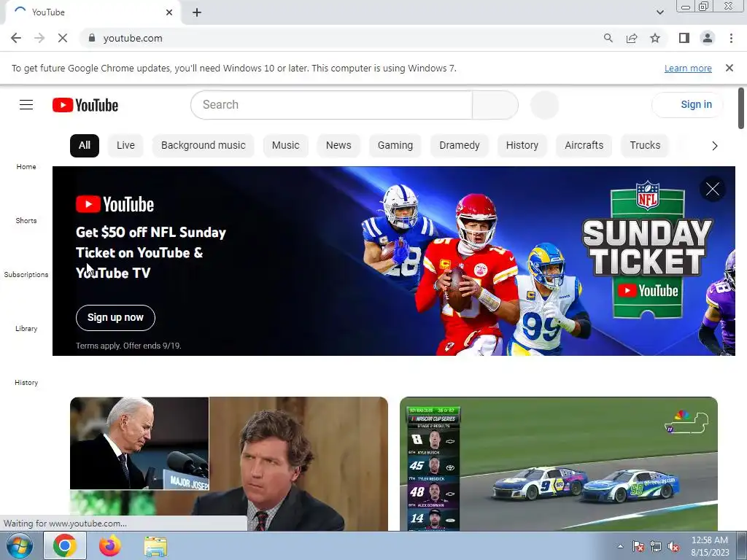Open the taskbar clock and date

point(710,546)
